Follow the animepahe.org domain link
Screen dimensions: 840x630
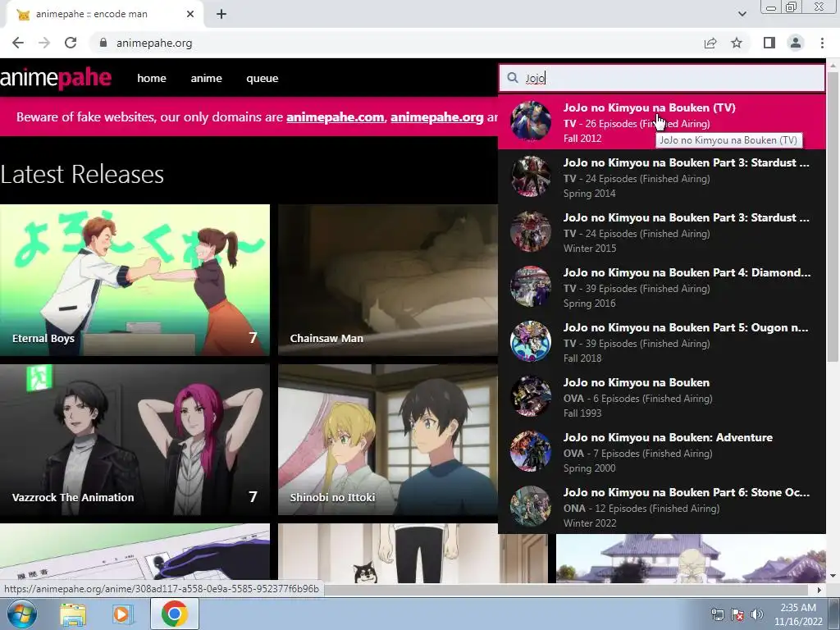click(x=436, y=116)
